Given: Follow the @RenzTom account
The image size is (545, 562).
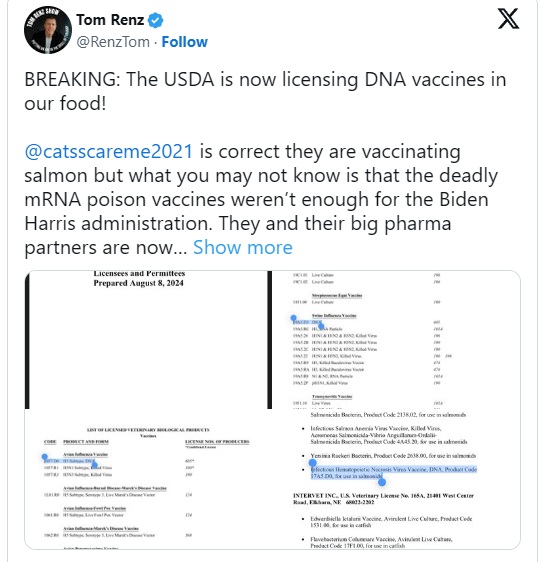Looking at the screenshot, I should (x=185, y=42).
